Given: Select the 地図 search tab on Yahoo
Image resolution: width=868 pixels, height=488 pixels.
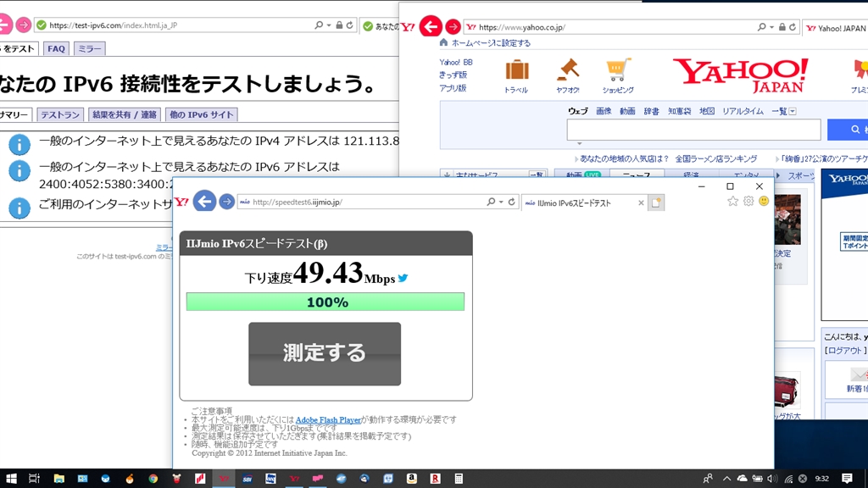Looking at the screenshot, I should tap(707, 111).
